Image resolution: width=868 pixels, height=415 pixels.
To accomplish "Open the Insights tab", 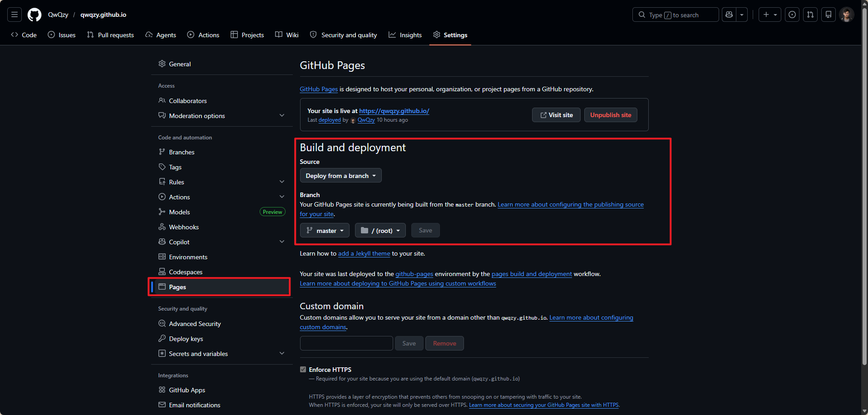I will [405, 35].
